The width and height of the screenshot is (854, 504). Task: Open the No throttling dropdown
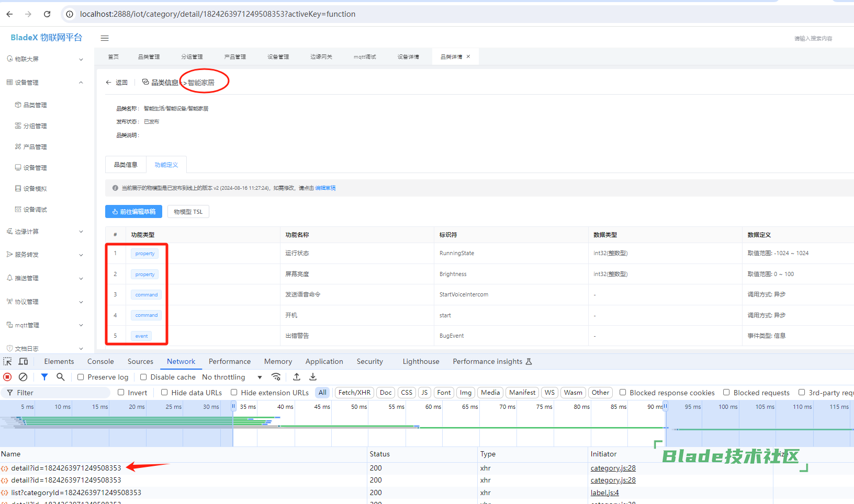click(x=232, y=377)
